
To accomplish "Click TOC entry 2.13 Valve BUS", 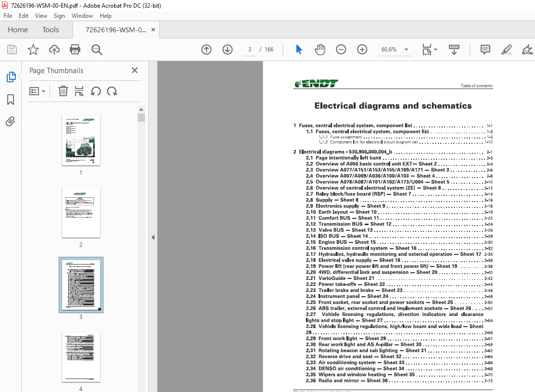I will [399, 230].
